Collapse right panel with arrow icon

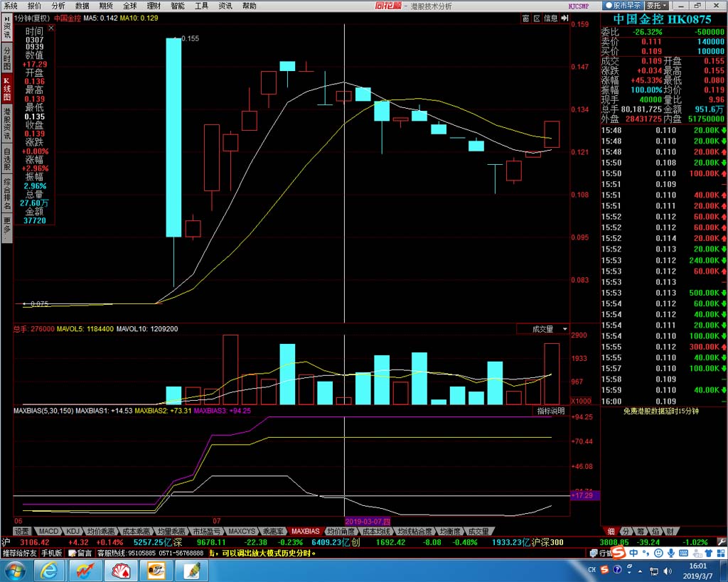tap(564, 18)
